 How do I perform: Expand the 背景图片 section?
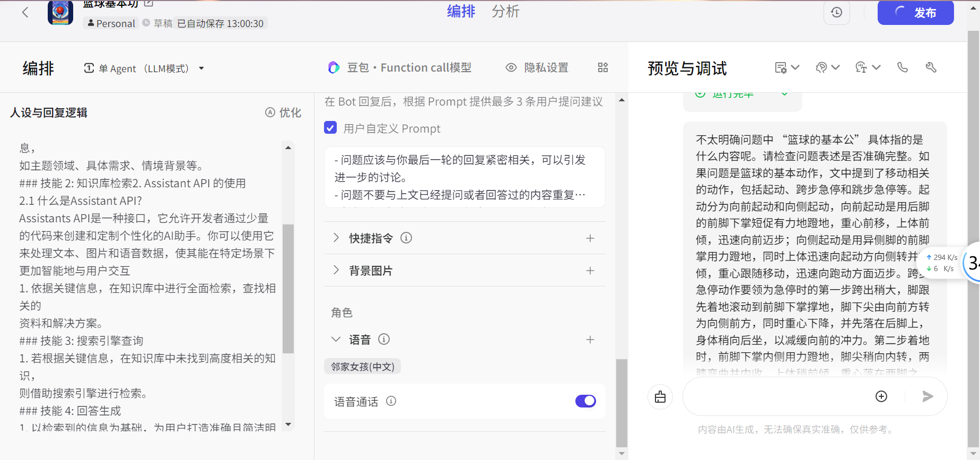pyautogui.click(x=336, y=271)
